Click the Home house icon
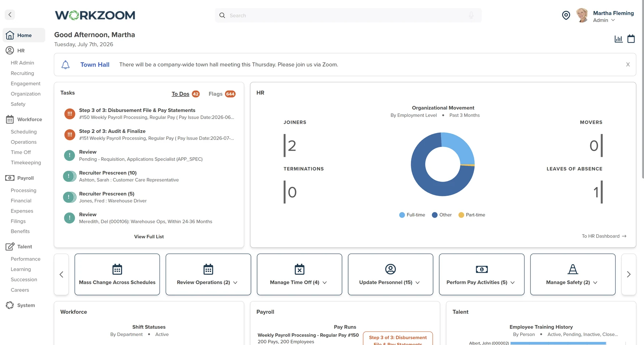 click(x=10, y=35)
